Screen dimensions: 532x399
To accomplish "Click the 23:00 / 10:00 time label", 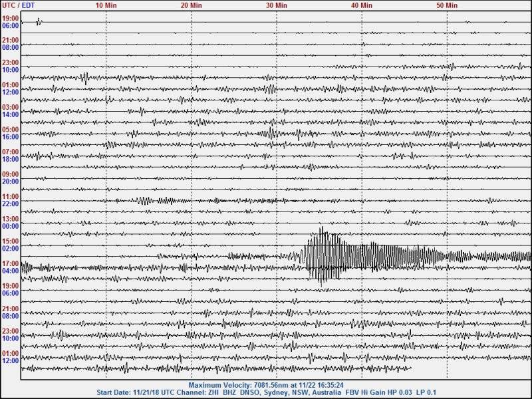I will (x=9, y=66).
